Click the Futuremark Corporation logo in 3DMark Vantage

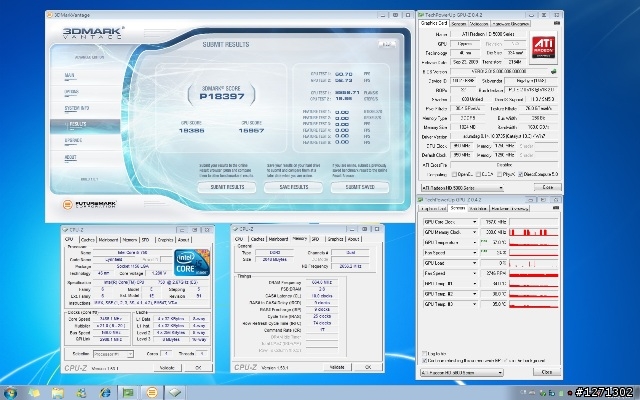tap(90, 204)
